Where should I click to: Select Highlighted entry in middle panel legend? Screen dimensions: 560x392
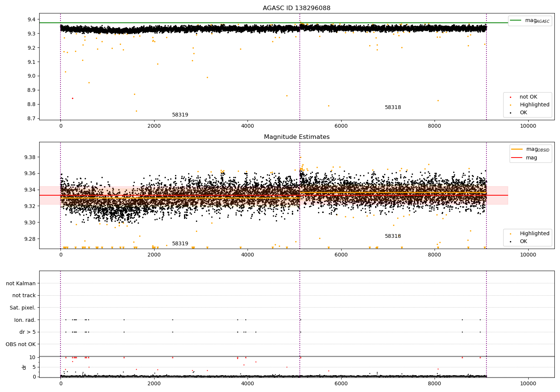coord(535,234)
